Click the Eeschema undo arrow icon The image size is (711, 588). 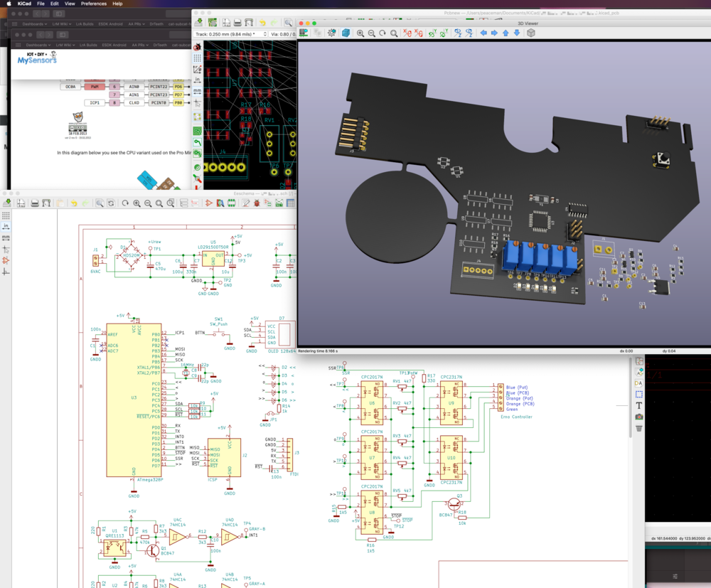[x=74, y=203]
